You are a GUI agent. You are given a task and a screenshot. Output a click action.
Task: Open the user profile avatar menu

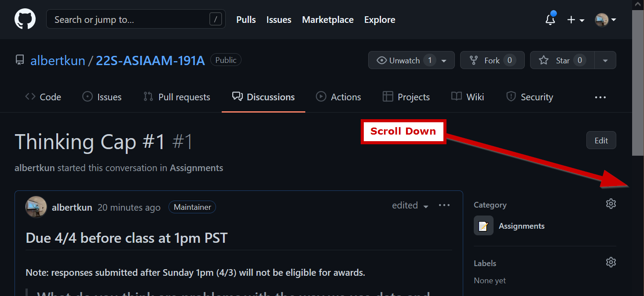point(605,20)
